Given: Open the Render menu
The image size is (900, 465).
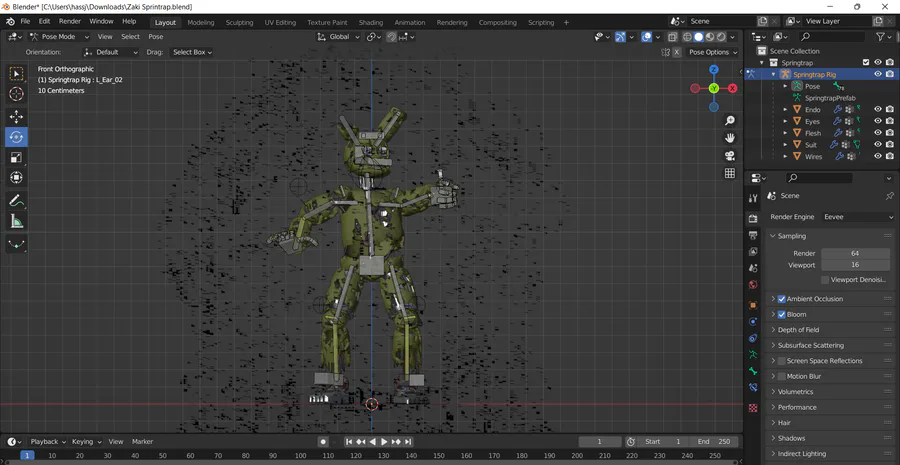Looking at the screenshot, I should (70, 21).
